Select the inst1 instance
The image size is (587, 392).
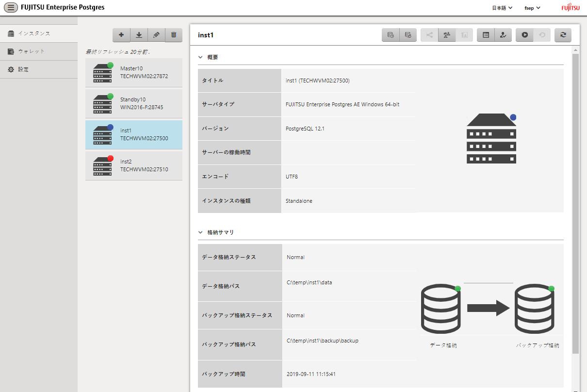point(134,135)
